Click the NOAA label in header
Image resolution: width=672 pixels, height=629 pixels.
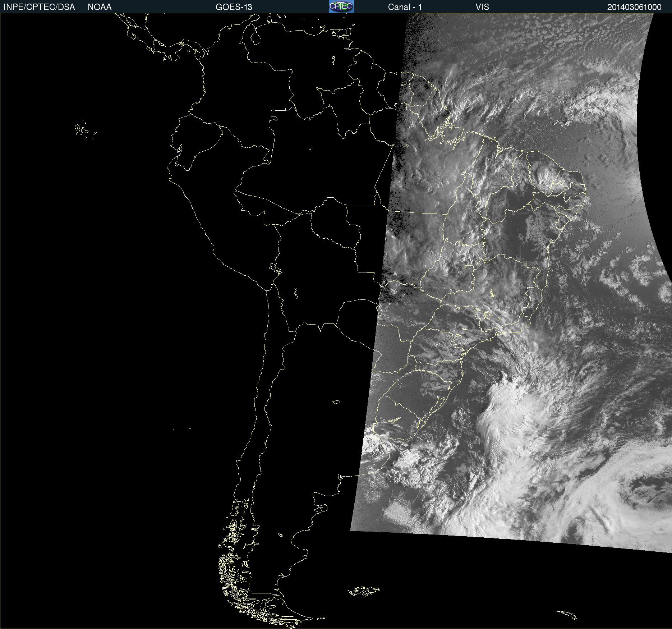tap(100, 7)
